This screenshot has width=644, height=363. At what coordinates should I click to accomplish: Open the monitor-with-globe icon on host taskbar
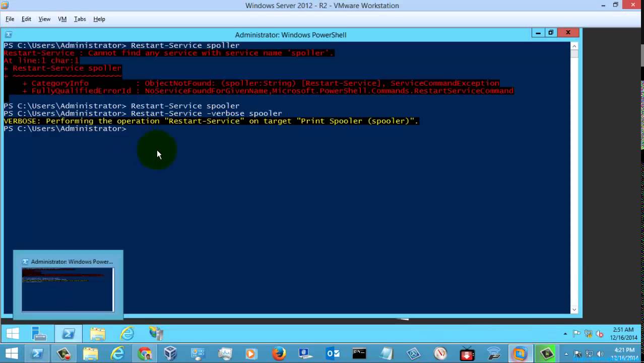(305, 354)
